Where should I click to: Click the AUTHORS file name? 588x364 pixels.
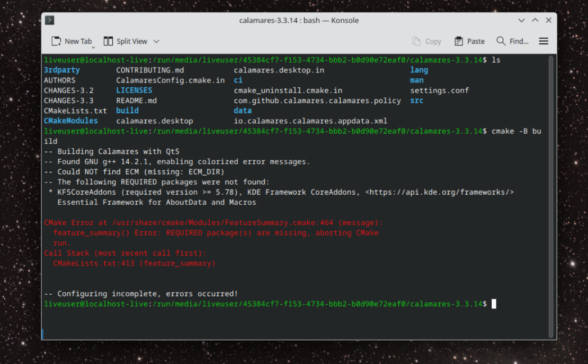pyautogui.click(x=60, y=80)
